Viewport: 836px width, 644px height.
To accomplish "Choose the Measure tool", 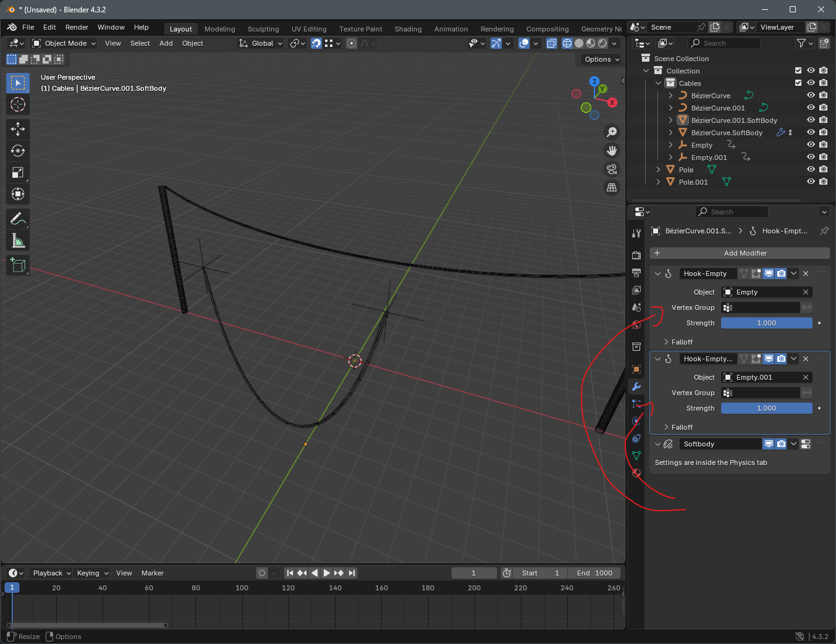I will pyautogui.click(x=18, y=241).
